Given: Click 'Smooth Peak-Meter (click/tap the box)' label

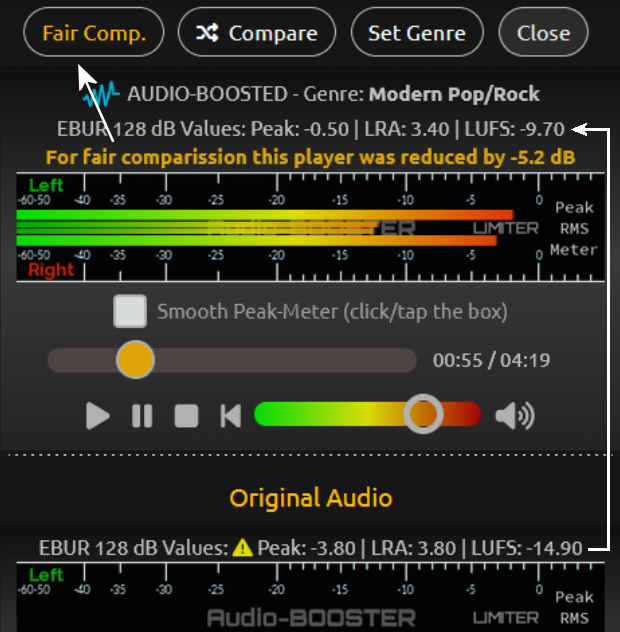Looking at the screenshot, I should point(332,312).
